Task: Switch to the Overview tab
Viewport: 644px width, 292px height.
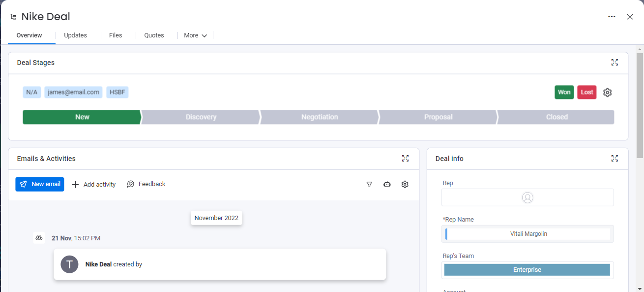Action: (29, 35)
